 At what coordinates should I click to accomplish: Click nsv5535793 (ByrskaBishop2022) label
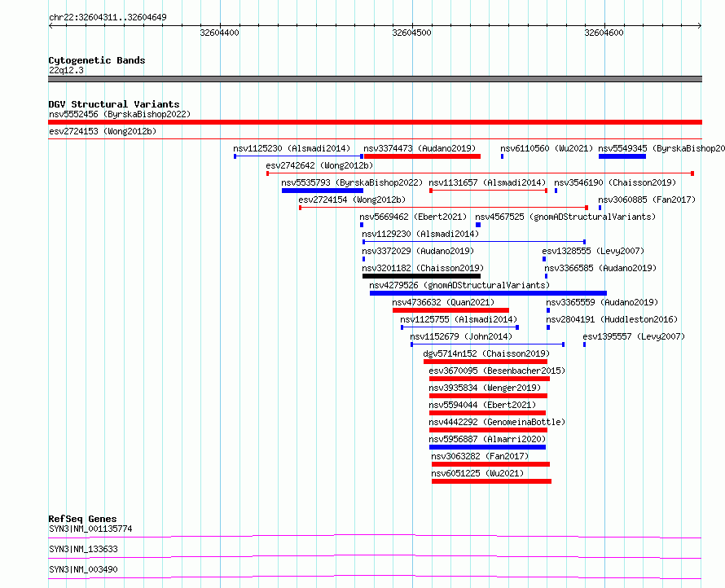[352, 182]
